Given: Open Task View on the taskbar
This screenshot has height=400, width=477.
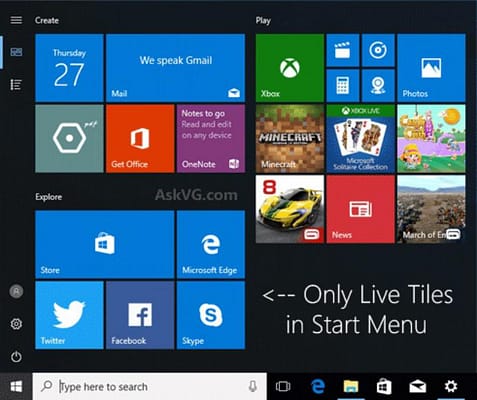Looking at the screenshot, I should [283, 386].
